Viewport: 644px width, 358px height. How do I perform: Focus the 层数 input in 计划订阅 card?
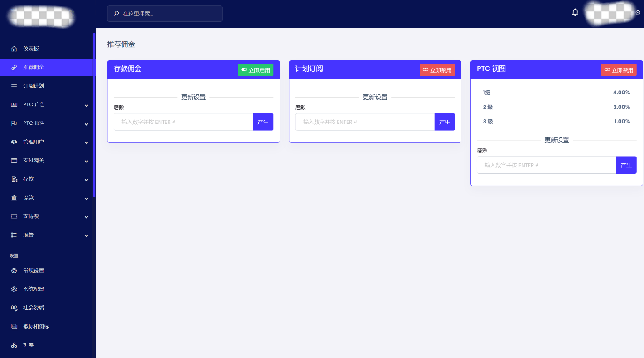365,122
